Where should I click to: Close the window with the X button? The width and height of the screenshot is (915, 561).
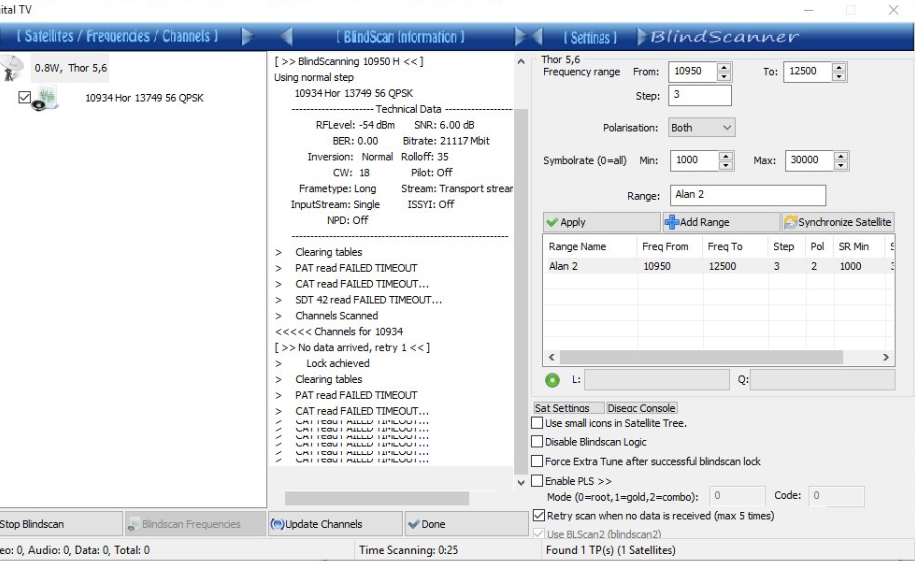[x=893, y=10]
